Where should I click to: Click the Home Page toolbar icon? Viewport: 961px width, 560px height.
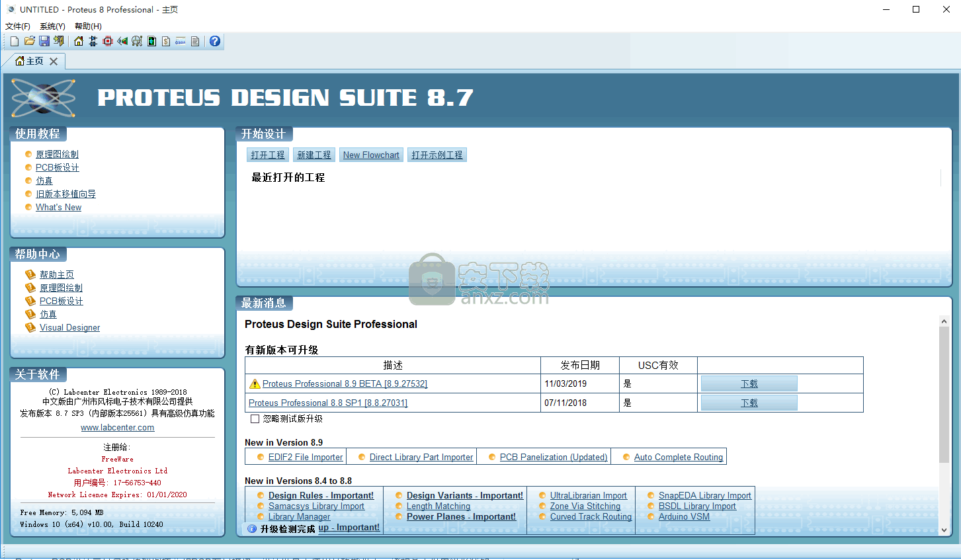(x=79, y=41)
